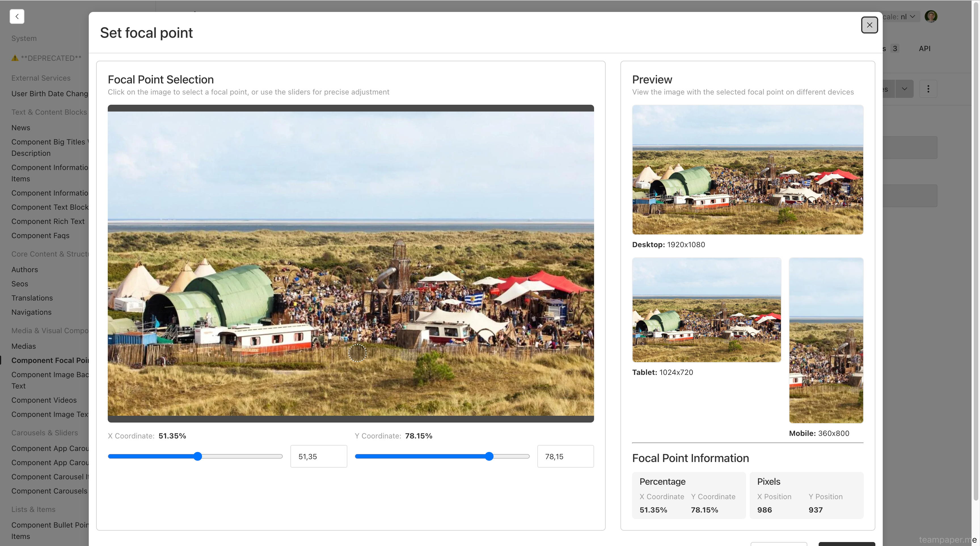Open dropdown arrow beside the three-dot menu

pyautogui.click(x=904, y=89)
